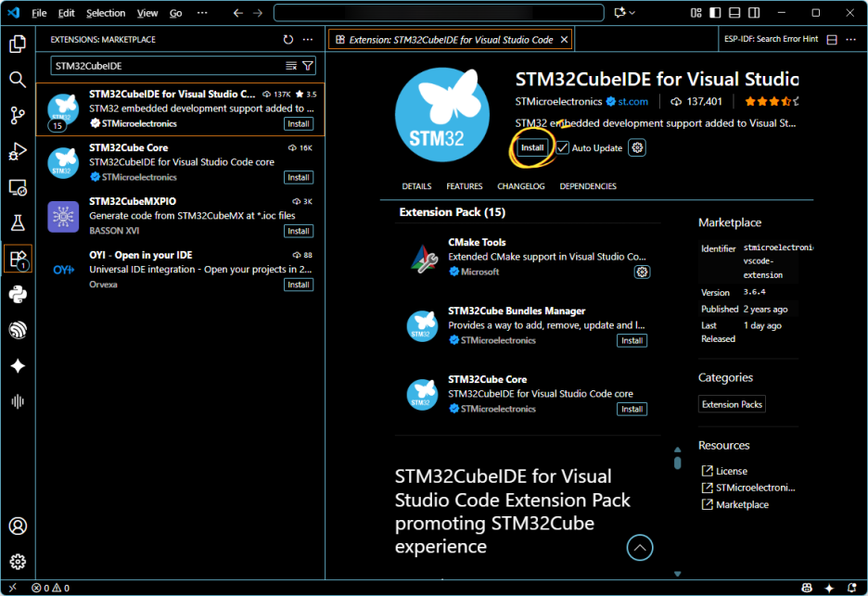This screenshot has height=596, width=868.
Task: Open the Manage gear in activity bar
Action: coord(18,562)
